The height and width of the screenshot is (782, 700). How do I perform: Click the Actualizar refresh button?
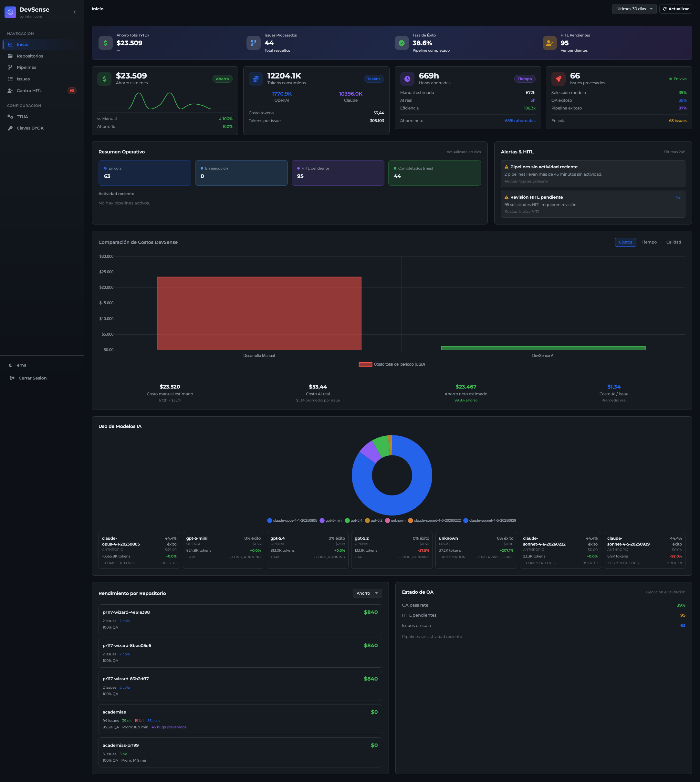click(675, 9)
